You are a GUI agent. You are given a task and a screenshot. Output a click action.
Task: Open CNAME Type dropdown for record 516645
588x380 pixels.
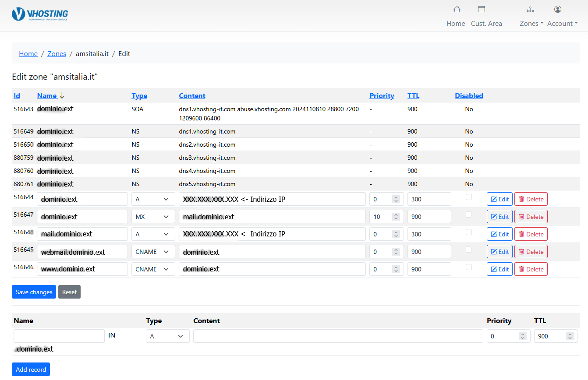pyautogui.click(x=153, y=252)
